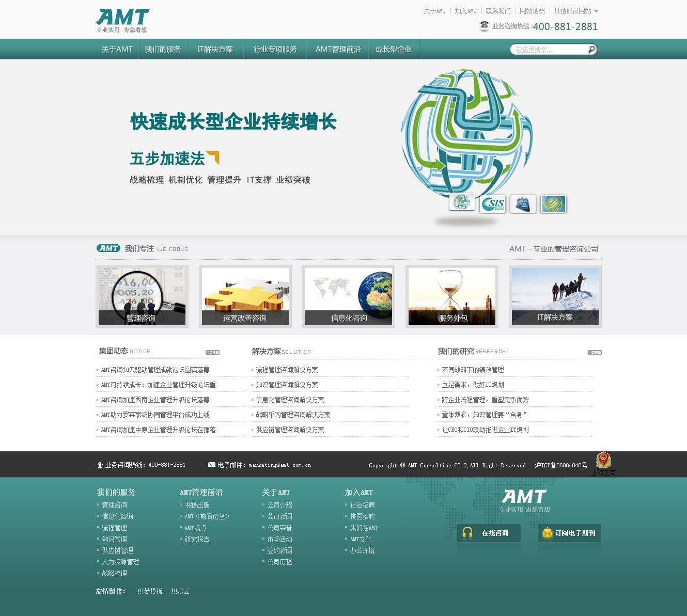Select the building banner thumbnail
The image size is (687, 616).
[x=523, y=203]
